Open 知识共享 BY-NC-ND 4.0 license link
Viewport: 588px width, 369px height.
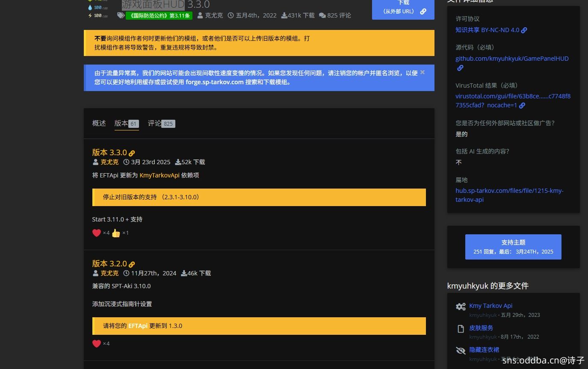pos(487,30)
